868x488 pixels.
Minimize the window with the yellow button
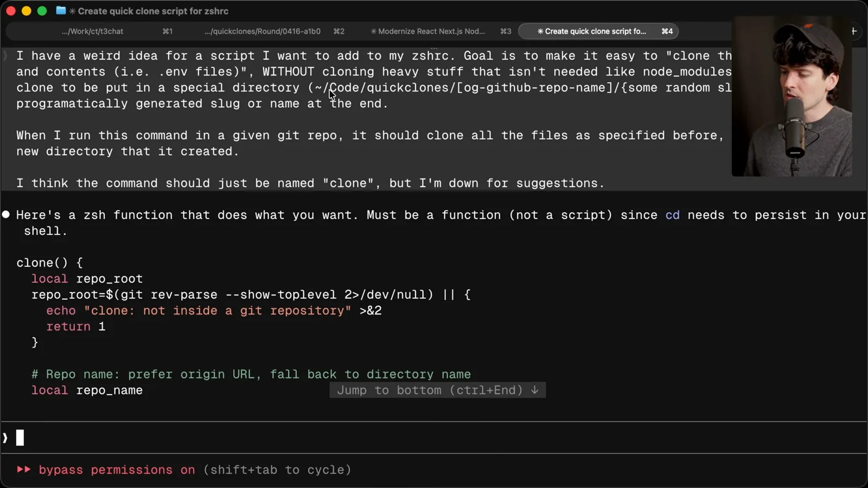26,11
